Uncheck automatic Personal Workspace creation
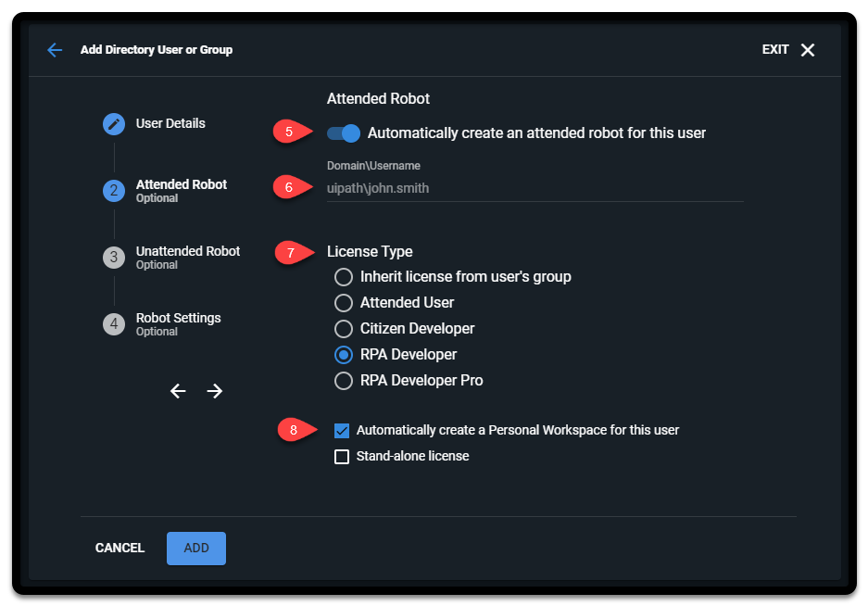Screen dimensions: 868x606 (x=342, y=430)
